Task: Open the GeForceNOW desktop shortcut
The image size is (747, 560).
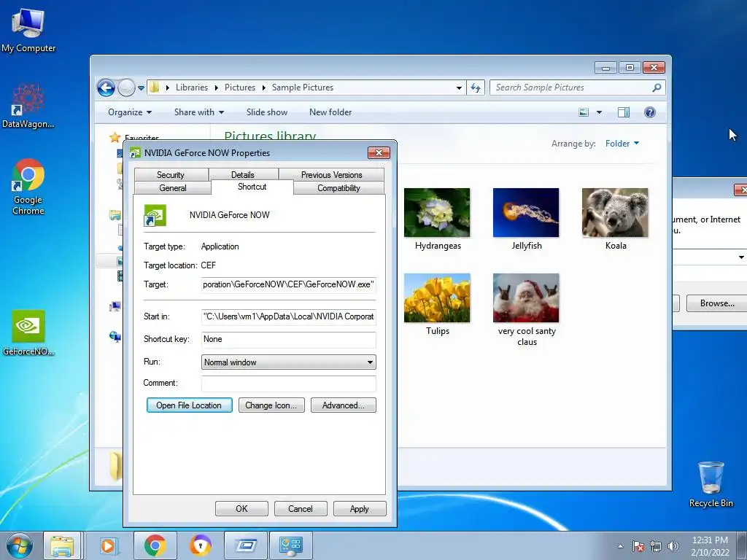Action: point(28,332)
